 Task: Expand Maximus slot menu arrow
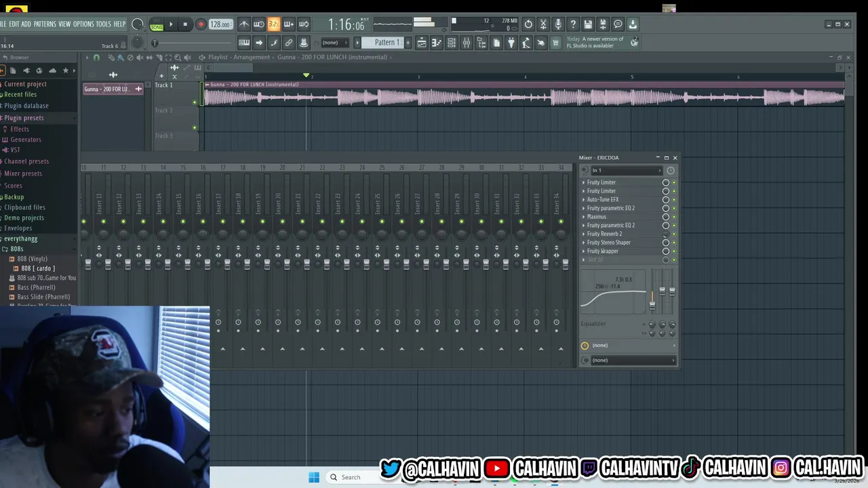(x=583, y=217)
